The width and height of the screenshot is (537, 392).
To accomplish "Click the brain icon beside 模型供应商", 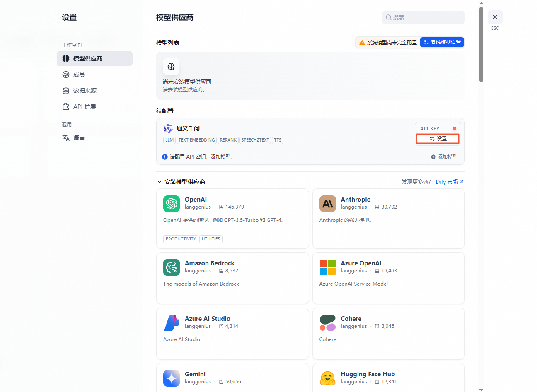I will [66, 58].
